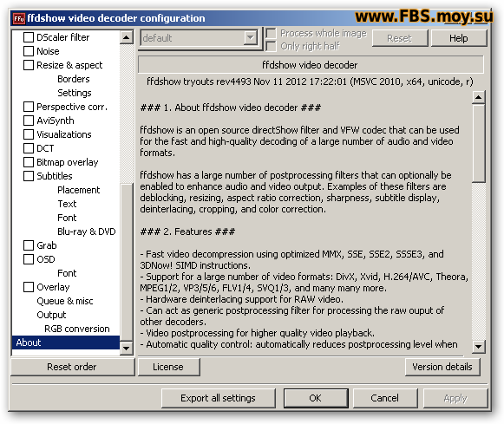This screenshot has height=424, width=504.
Task: Select the Placement subtitles page
Action: coord(78,190)
